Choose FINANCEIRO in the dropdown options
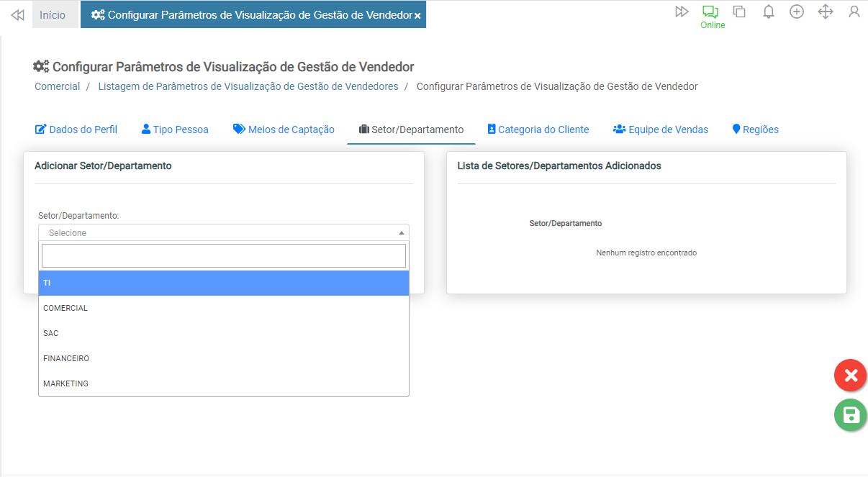868x477 pixels. pos(223,358)
